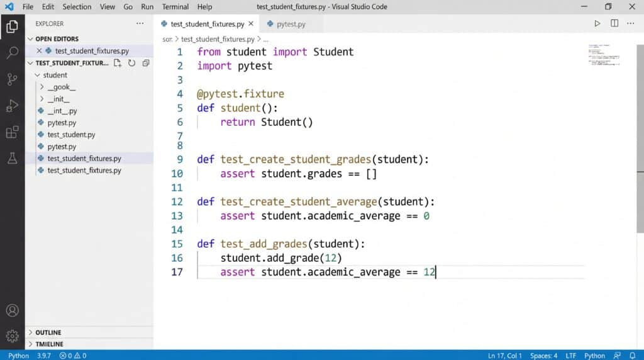Select the test_student_fixtures.py editor tab

coord(207,24)
